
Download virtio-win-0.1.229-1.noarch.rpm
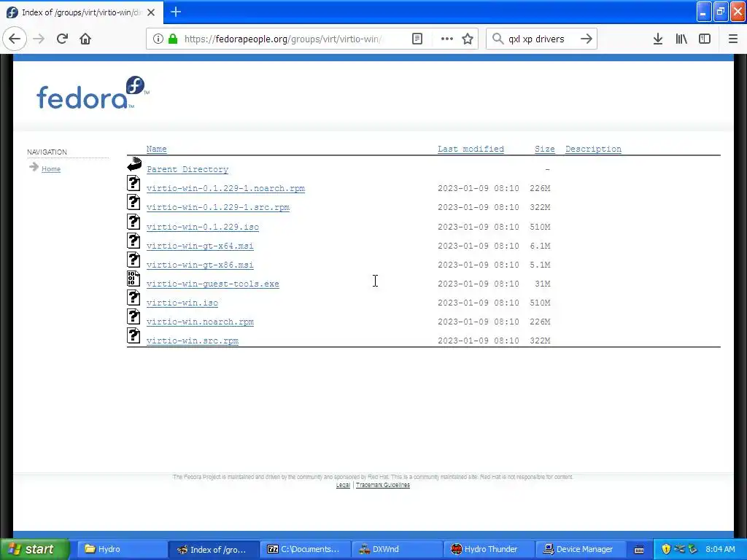225,189
